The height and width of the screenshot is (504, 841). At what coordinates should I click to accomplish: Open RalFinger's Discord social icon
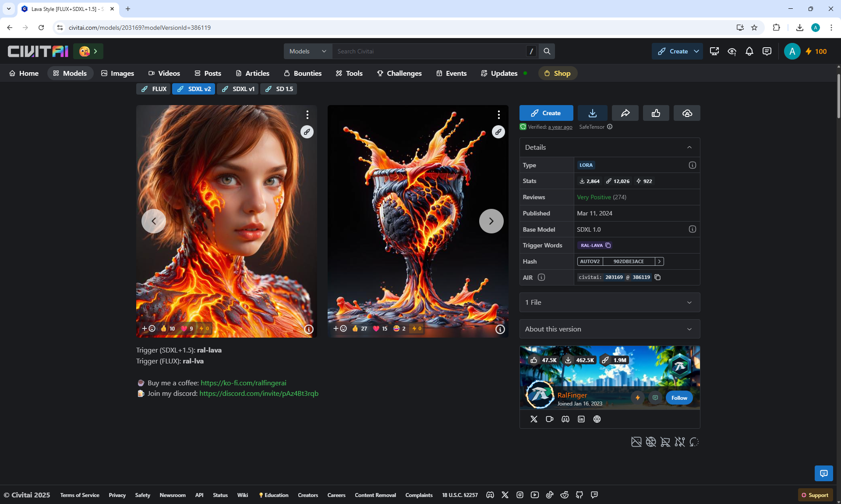point(565,419)
